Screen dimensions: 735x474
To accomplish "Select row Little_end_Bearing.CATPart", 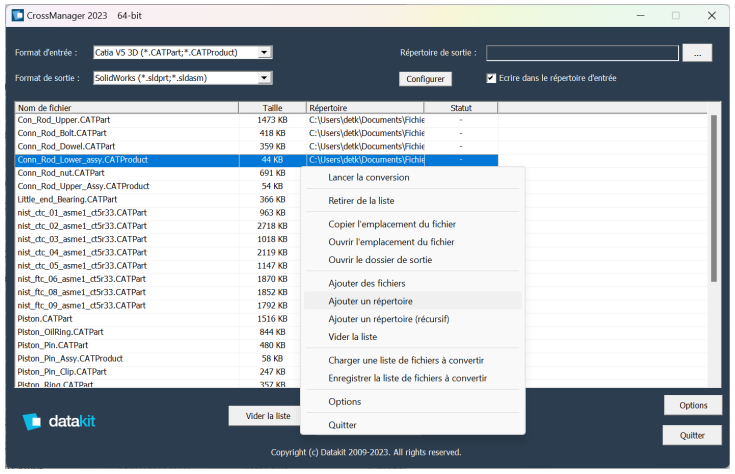I will point(158,199).
